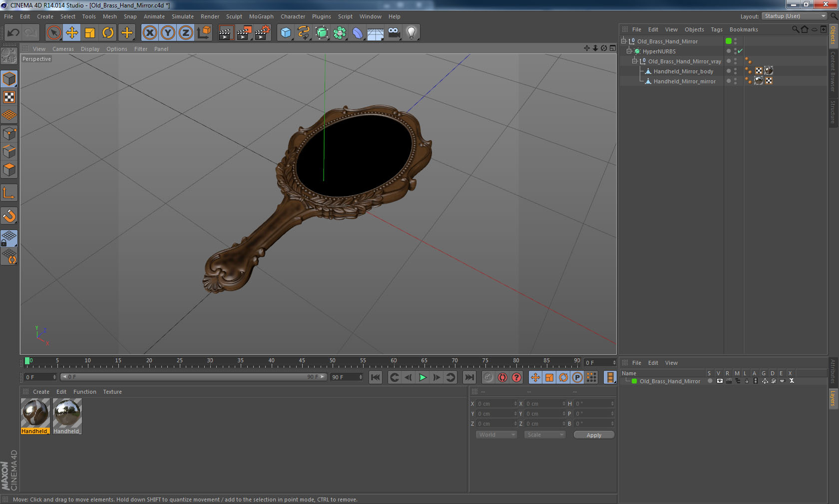Enable the magnet snap tool in sidebar
Image resolution: width=839 pixels, height=504 pixels.
9,216
